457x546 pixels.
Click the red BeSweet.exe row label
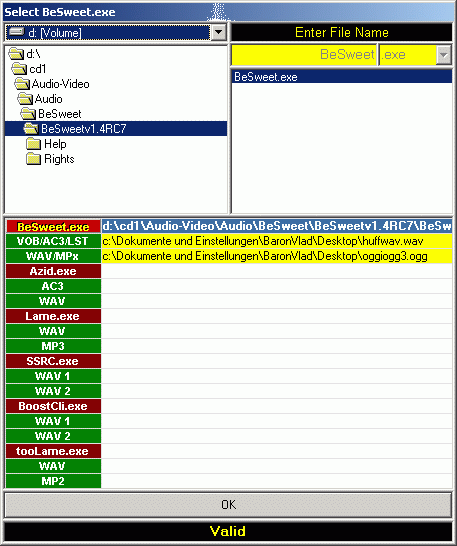[53, 227]
